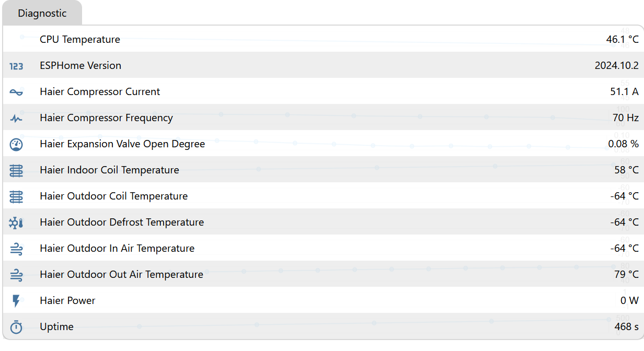
Task: Click the 468 s uptime value
Action: (x=626, y=327)
